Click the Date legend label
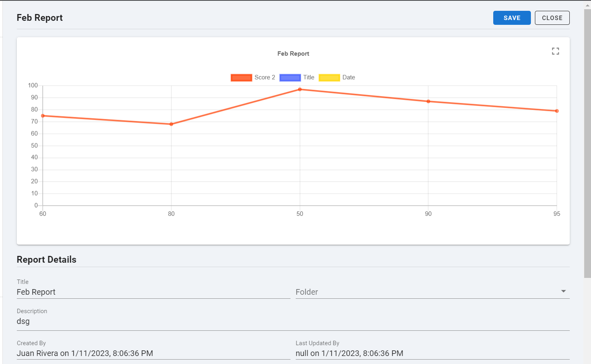The width and height of the screenshot is (591, 364). [x=349, y=77]
